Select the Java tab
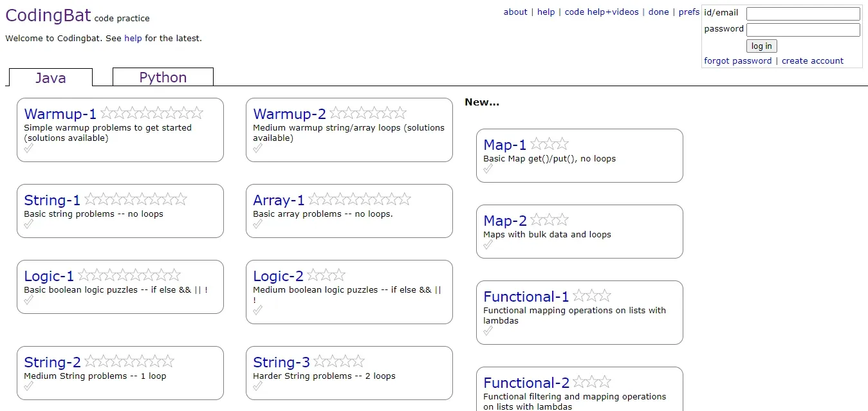The image size is (868, 411). (x=50, y=77)
